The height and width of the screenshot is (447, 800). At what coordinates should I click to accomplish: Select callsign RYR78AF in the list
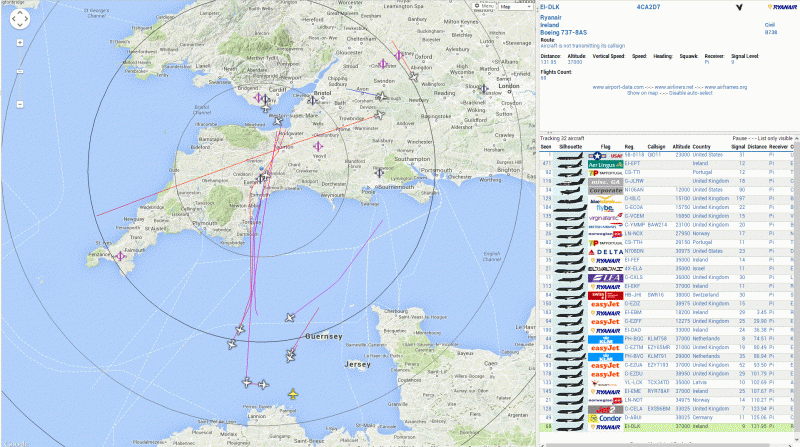click(x=658, y=391)
